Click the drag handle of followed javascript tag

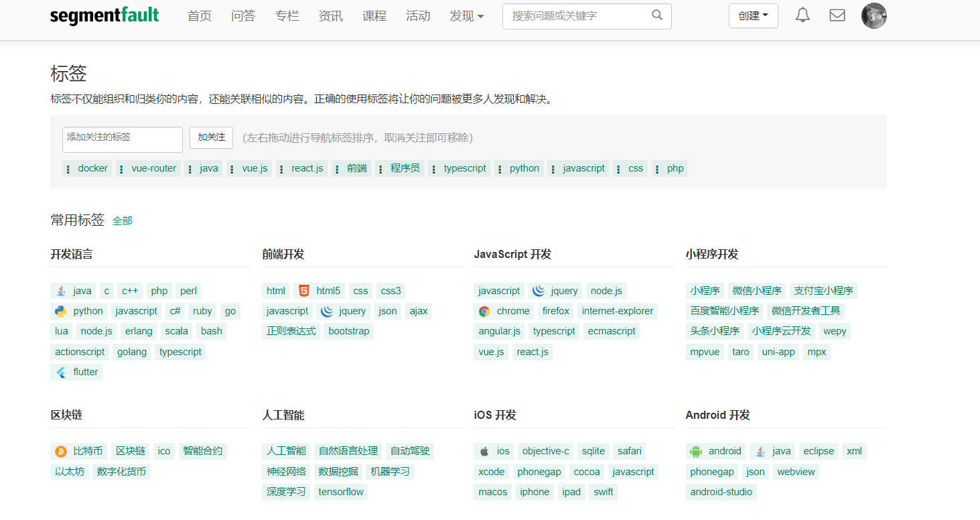pyautogui.click(x=553, y=169)
